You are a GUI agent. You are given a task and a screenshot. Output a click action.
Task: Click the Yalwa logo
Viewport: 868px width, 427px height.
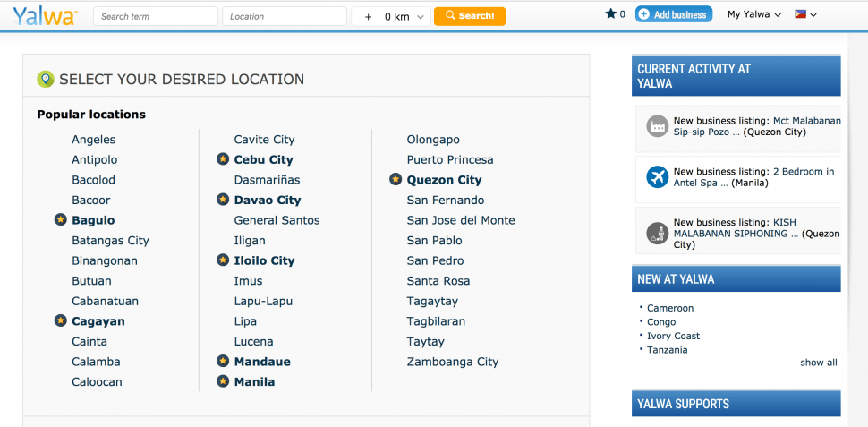pos(46,16)
